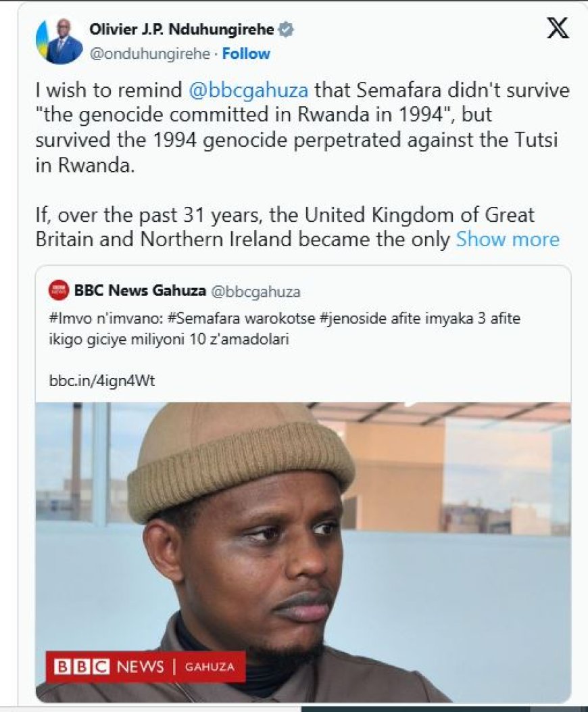Click the Olivier J.P. Nduhungirehe display name
588x712 pixels.
pos(182,30)
